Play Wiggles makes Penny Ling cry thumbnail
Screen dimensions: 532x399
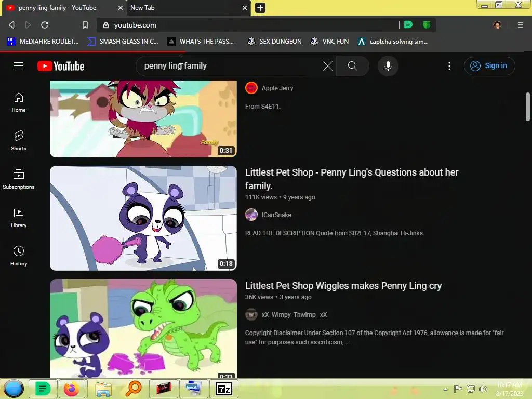point(143,328)
